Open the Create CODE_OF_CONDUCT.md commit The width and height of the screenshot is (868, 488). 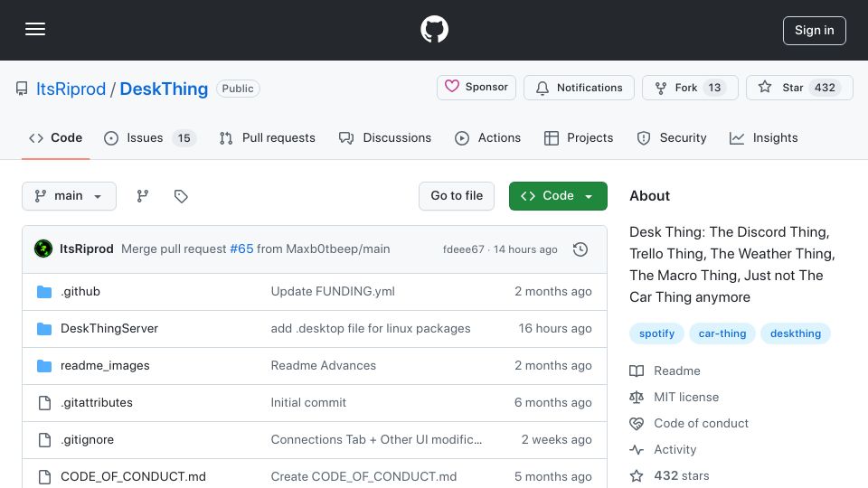(363, 477)
